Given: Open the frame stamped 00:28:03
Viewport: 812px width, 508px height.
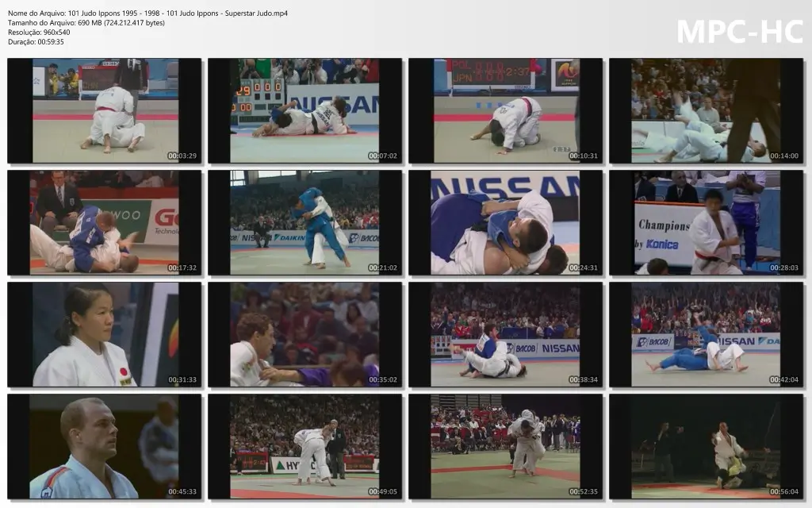Looking at the screenshot, I should (x=707, y=223).
